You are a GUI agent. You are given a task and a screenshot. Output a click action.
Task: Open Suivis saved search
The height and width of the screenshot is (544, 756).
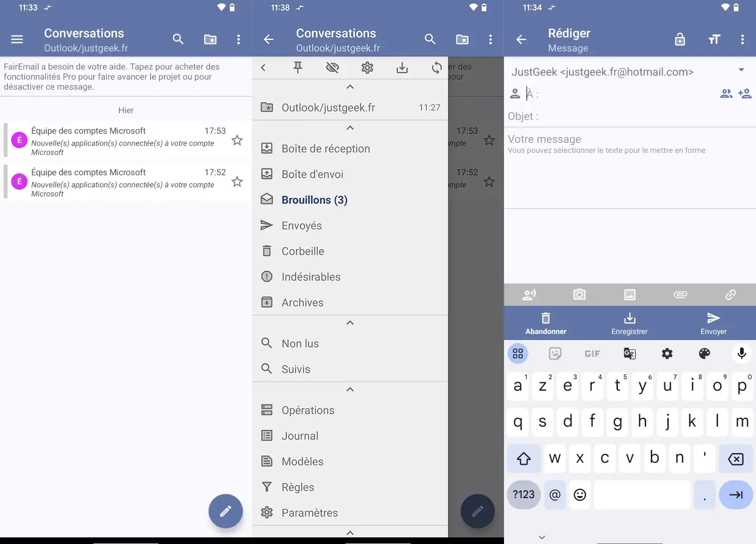click(x=350, y=369)
